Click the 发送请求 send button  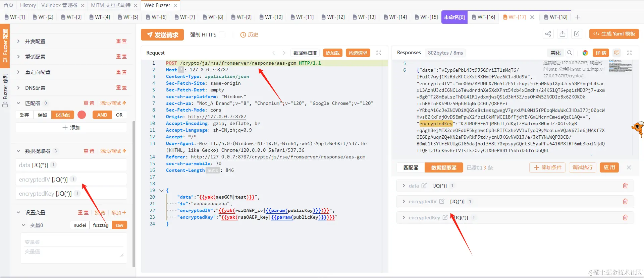(x=162, y=34)
